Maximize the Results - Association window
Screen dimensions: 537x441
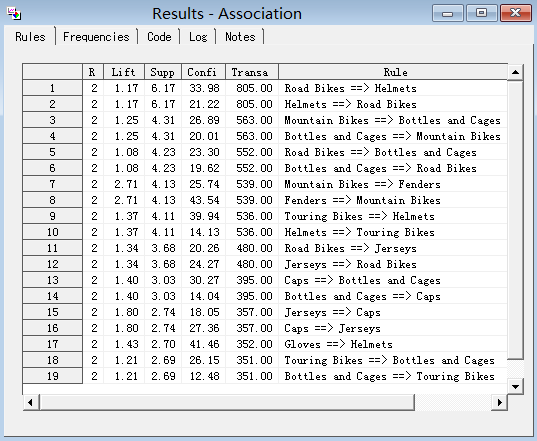[x=481, y=13]
